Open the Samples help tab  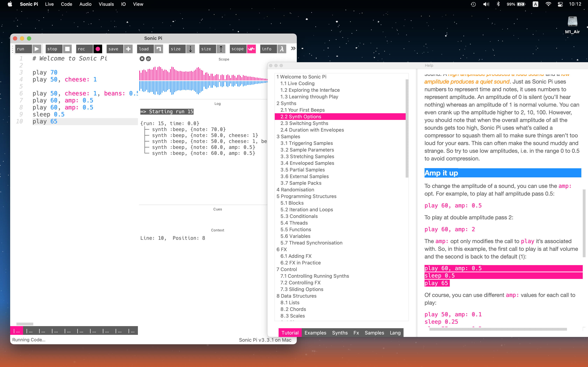pyautogui.click(x=374, y=333)
